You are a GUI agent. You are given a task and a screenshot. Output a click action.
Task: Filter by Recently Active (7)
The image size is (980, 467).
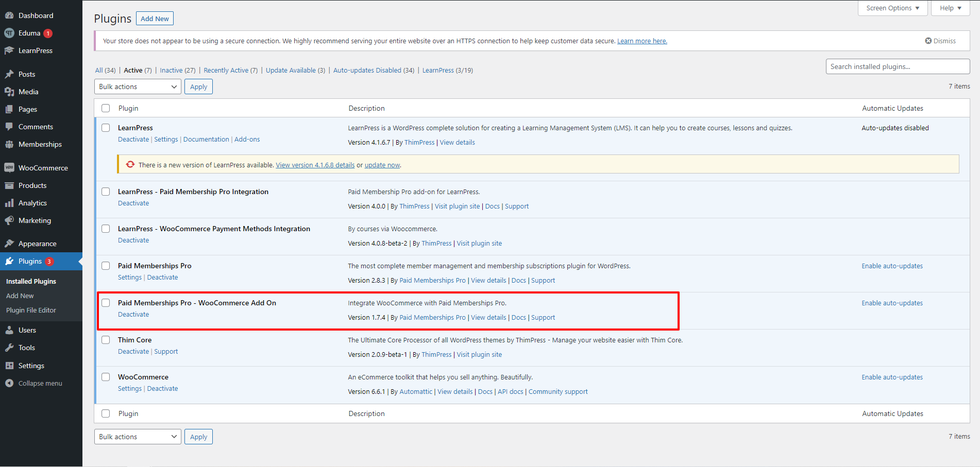click(x=230, y=71)
